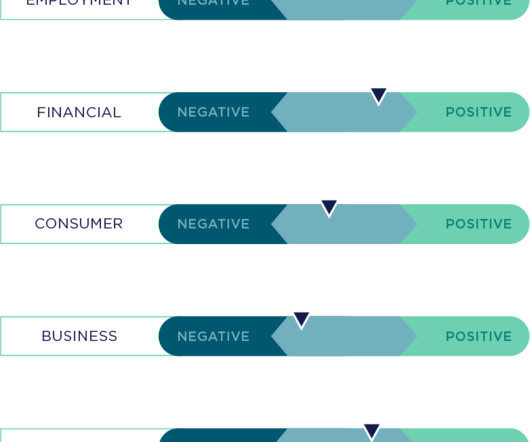Click POSITIVE in the Employment row
Image resolution: width=530 pixels, height=442 pixels.
[x=479, y=3]
